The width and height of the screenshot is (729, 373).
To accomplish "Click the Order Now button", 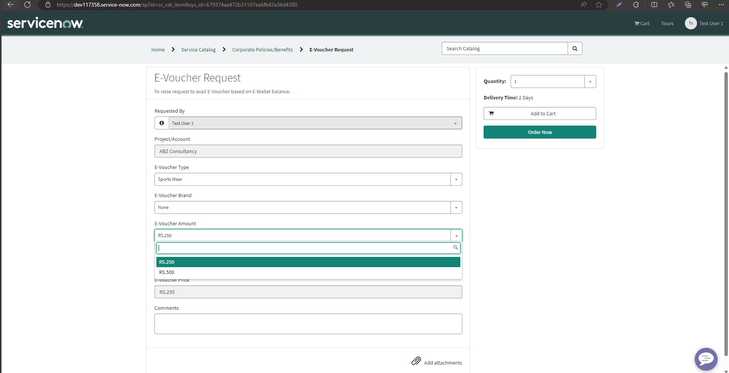I will coord(539,132).
